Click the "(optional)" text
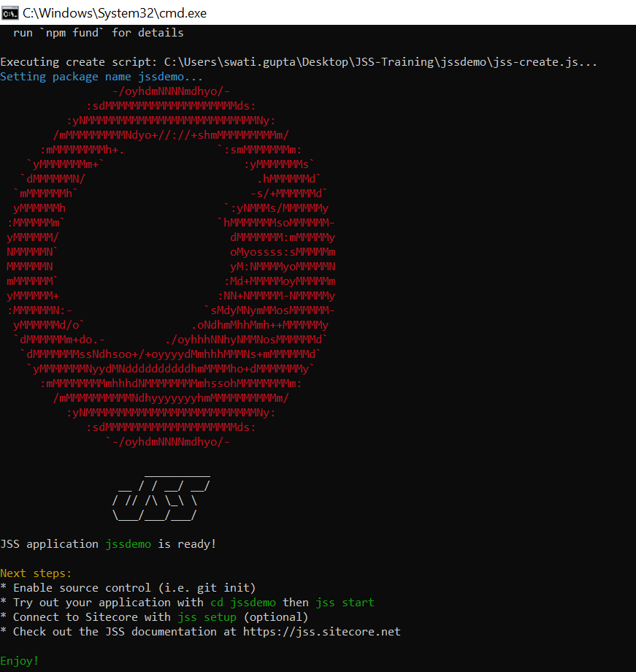 275,617
